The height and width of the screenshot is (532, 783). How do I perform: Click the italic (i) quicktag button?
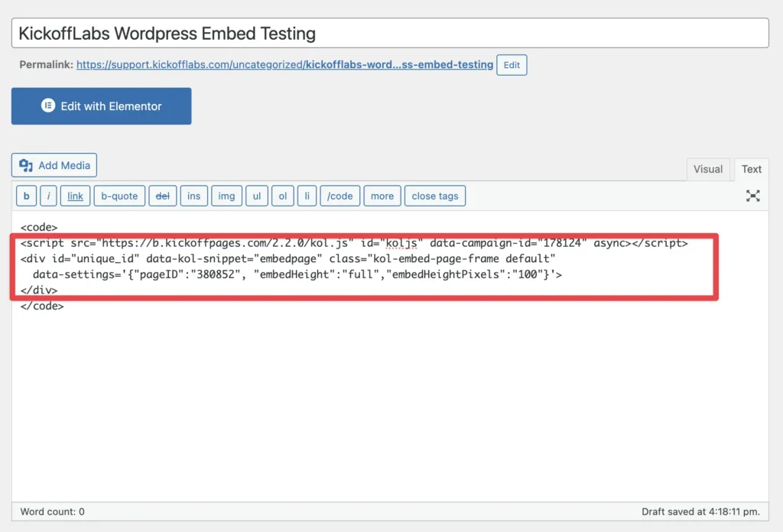pyautogui.click(x=48, y=196)
